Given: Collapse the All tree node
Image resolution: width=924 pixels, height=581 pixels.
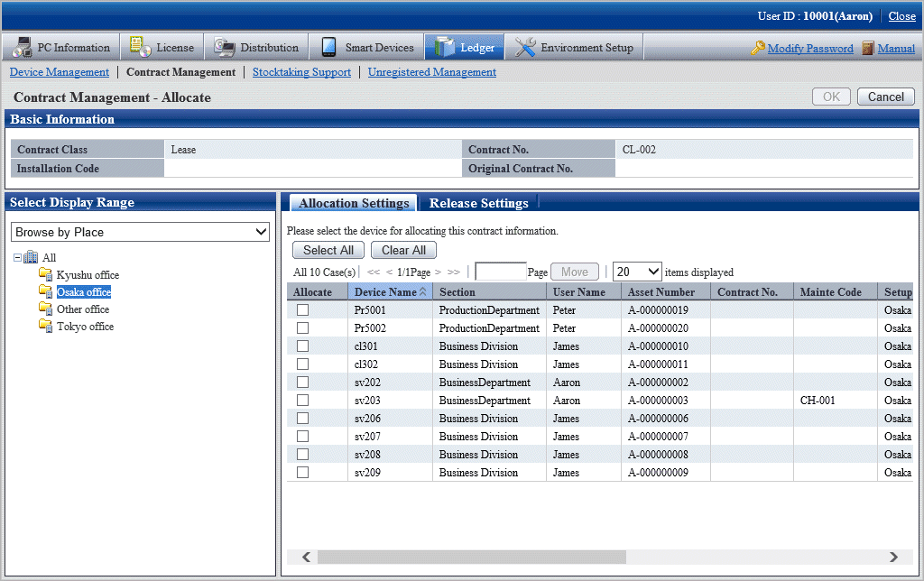Looking at the screenshot, I should 18,258.
